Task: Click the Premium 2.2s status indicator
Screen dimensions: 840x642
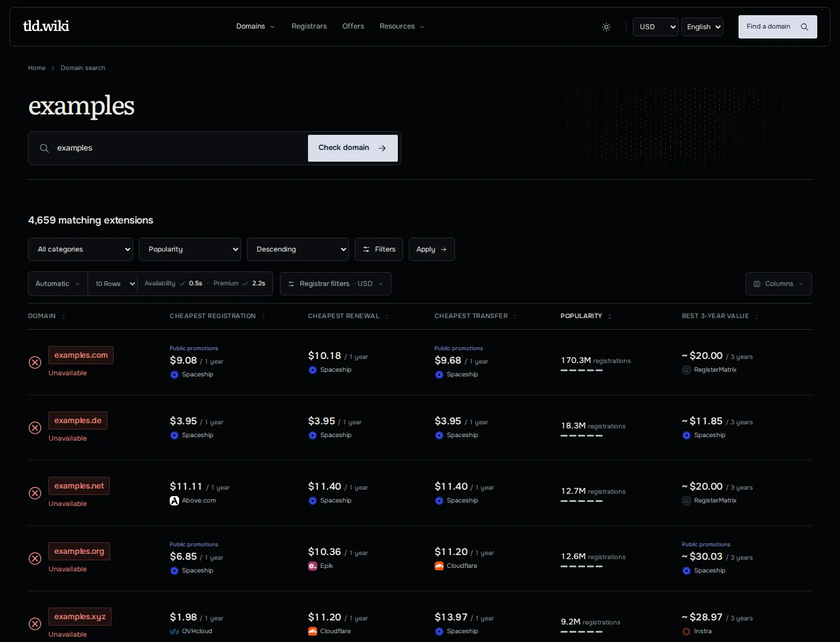Action: [x=239, y=284]
